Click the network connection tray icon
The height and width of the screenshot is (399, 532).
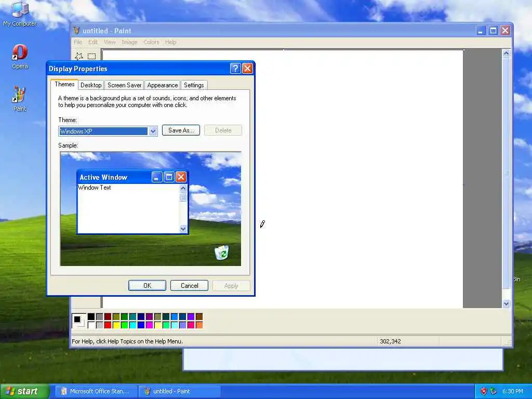(494, 391)
